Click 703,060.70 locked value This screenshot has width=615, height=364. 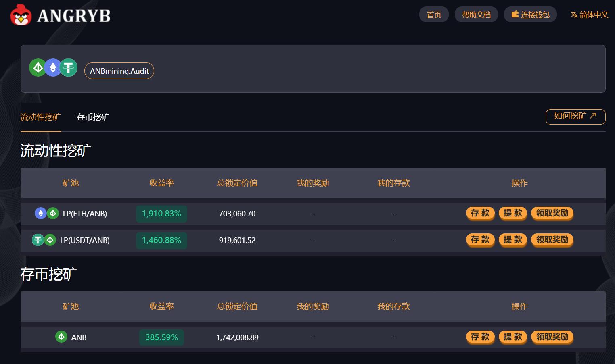click(x=237, y=214)
